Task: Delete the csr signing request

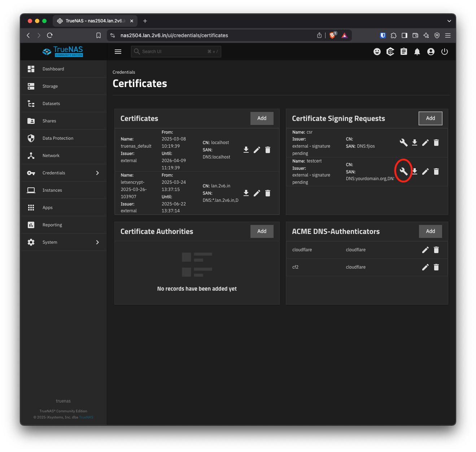Action: (436, 143)
